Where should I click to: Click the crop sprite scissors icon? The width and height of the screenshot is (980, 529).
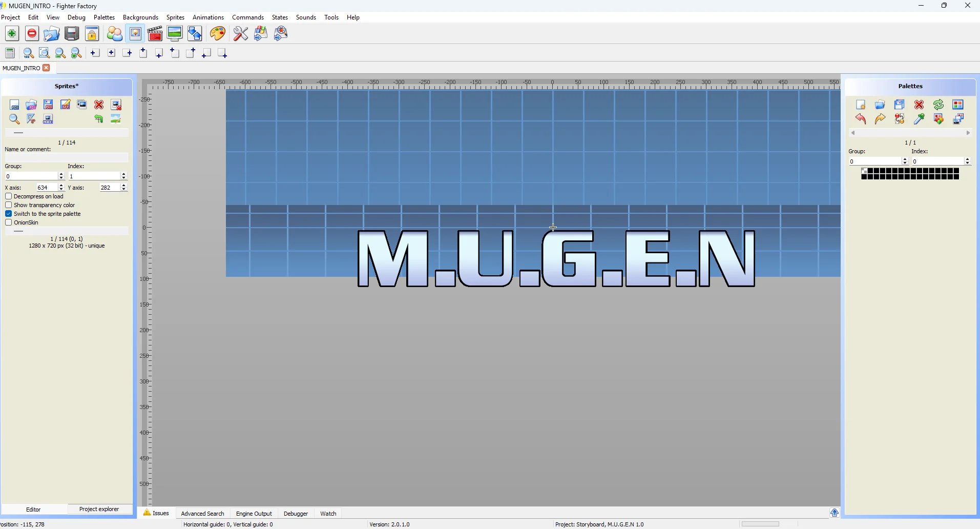[32, 119]
